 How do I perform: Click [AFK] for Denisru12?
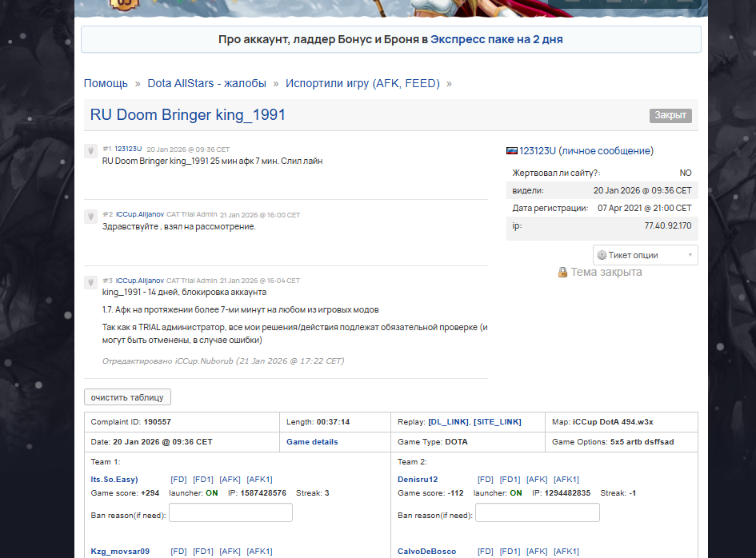pyautogui.click(x=537, y=480)
